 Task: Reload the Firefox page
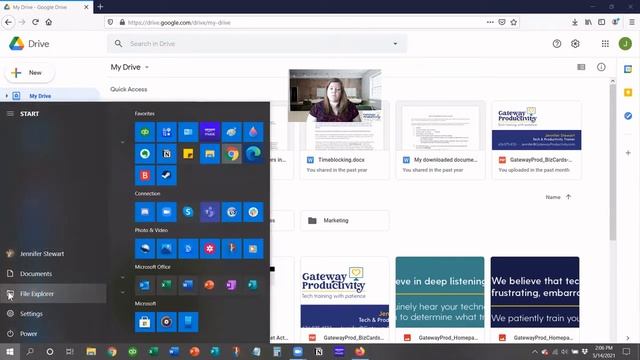[x=36, y=22]
